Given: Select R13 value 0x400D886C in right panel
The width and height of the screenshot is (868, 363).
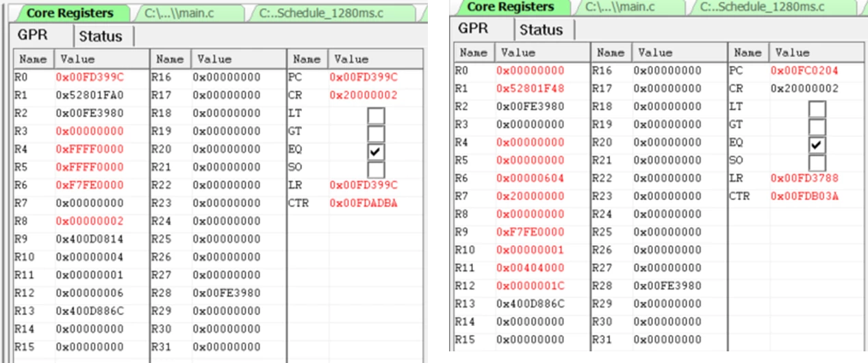Looking at the screenshot, I should [x=531, y=303].
